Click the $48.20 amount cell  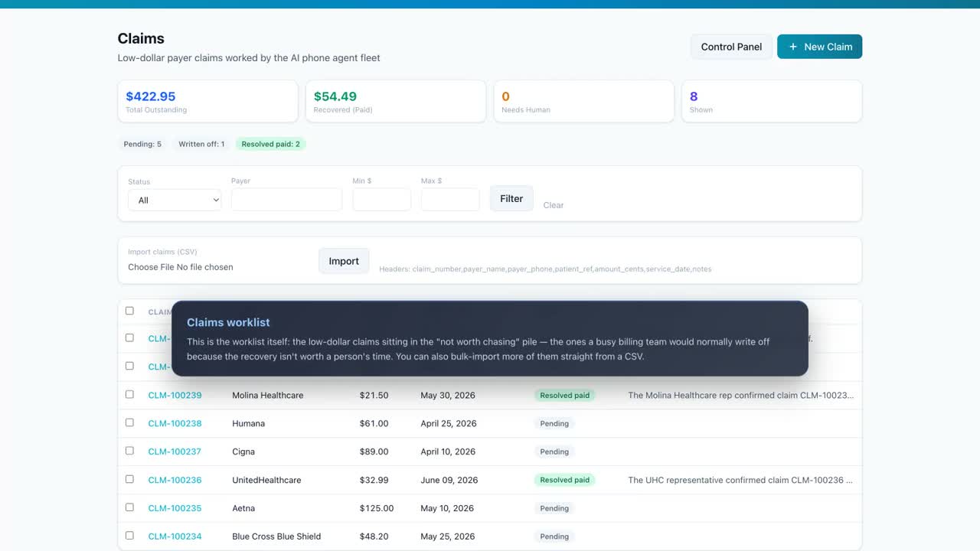coord(374,537)
